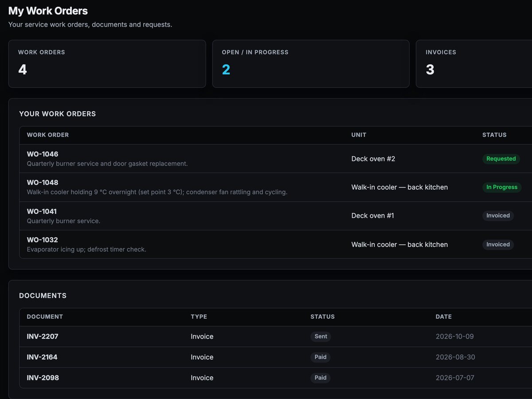532x399 pixels.
Task: Open work order WO-1032
Action: click(43, 240)
